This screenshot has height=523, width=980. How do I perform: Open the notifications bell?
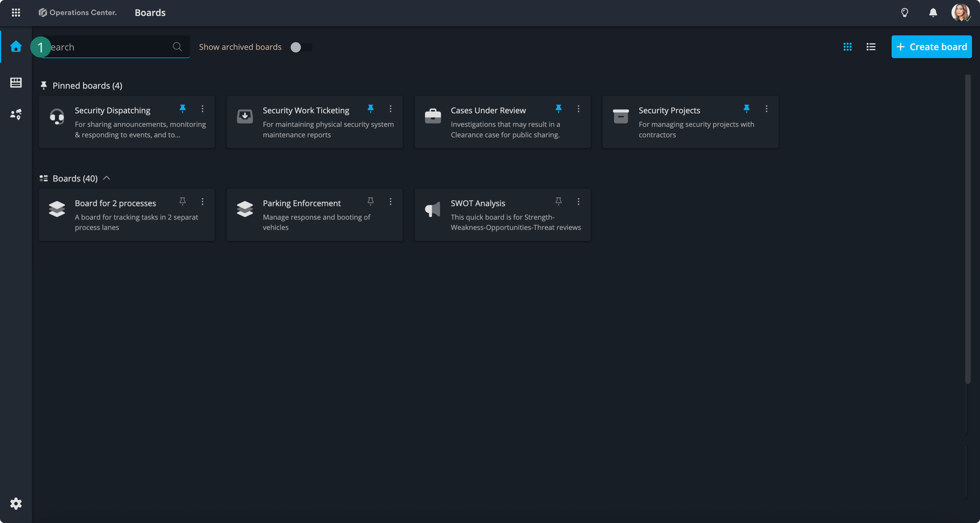tap(933, 13)
